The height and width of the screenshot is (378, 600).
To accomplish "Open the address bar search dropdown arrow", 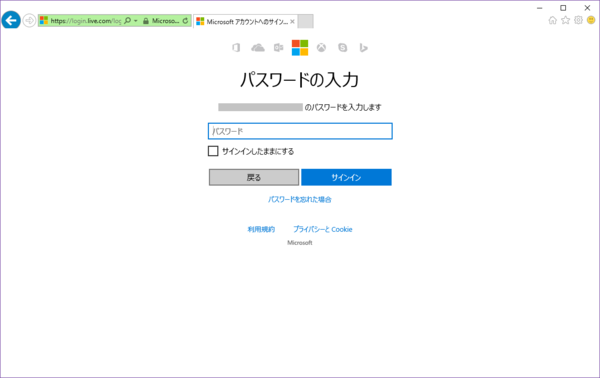I will pos(135,21).
